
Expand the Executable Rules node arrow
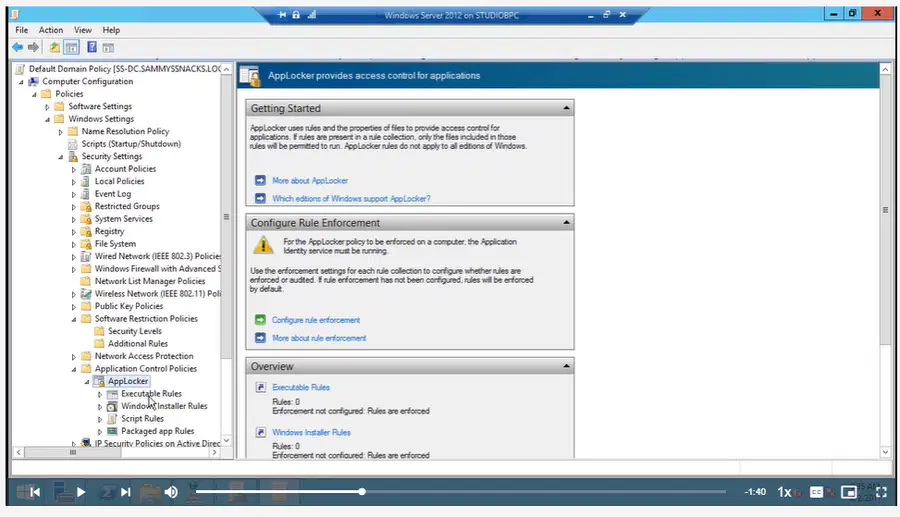(x=100, y=394)
